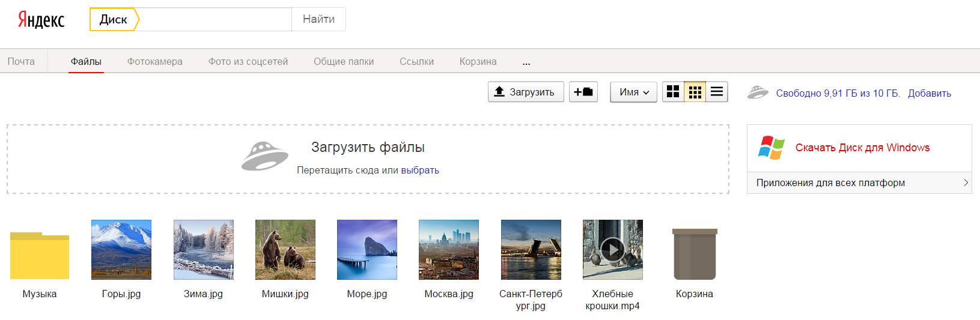Click the Хлебные крошки.mp4 file name
The image size is (980, 320).
[613, 300]
